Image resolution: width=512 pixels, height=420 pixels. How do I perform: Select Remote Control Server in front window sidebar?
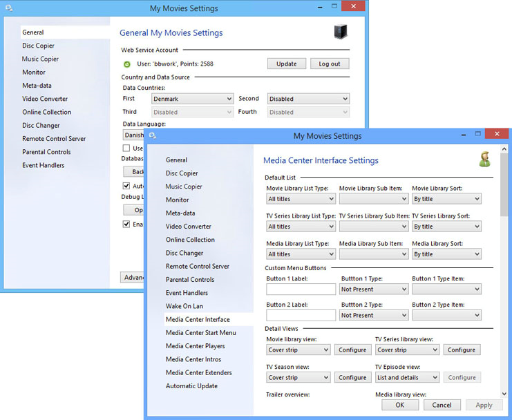coord(197,266)
